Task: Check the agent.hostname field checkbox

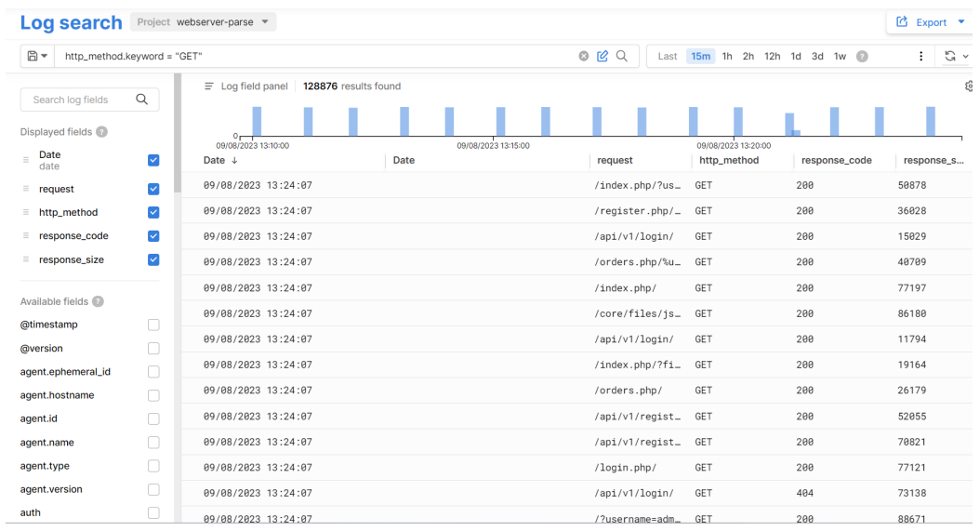Action: [x=153, y=395]
